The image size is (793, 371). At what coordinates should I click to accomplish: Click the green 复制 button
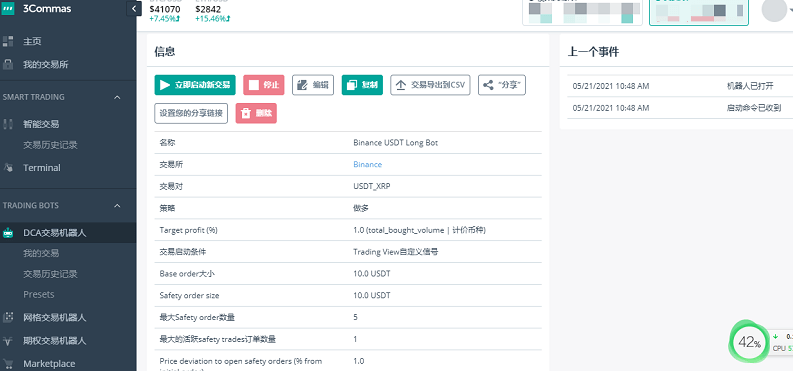[362, 85]
